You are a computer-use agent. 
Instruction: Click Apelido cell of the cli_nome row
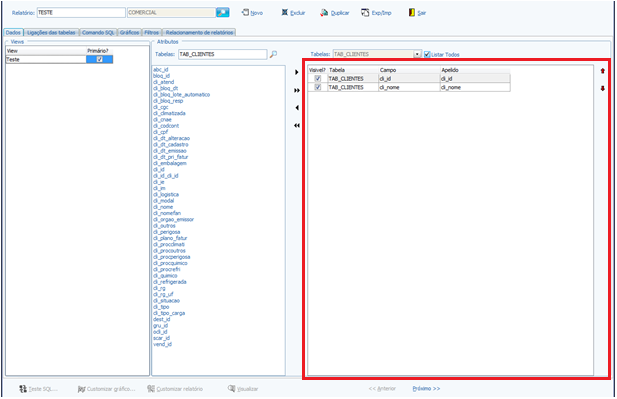475,87
